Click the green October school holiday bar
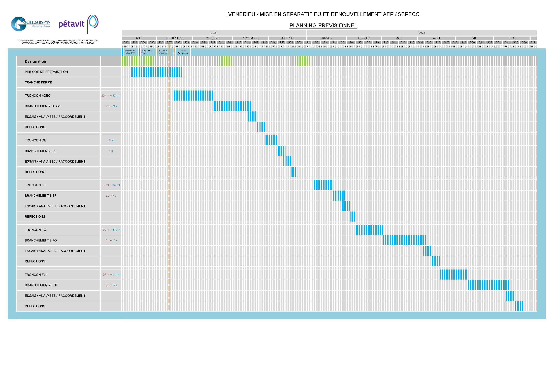 [225, 61]
